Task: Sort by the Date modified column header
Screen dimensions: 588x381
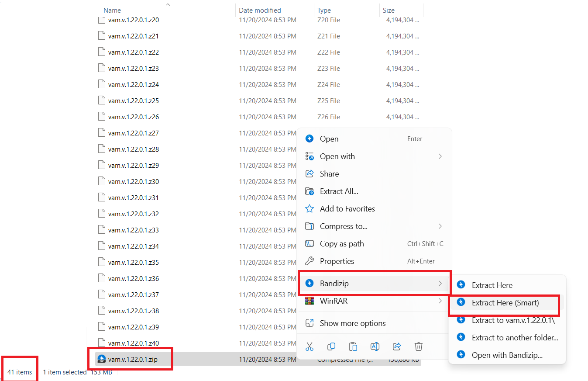Action: point(260,10)
